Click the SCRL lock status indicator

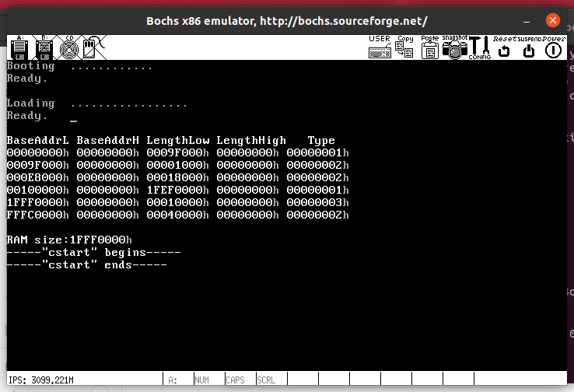(266, 380)
